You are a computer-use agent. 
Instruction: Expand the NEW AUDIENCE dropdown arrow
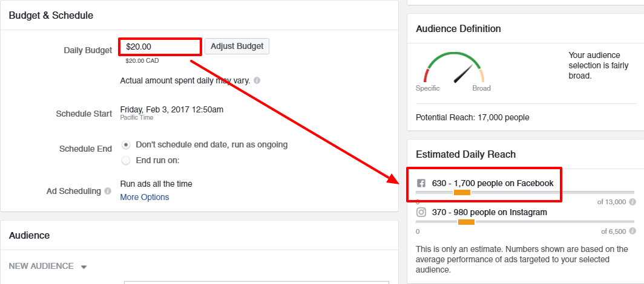click(x=84, y=266)
